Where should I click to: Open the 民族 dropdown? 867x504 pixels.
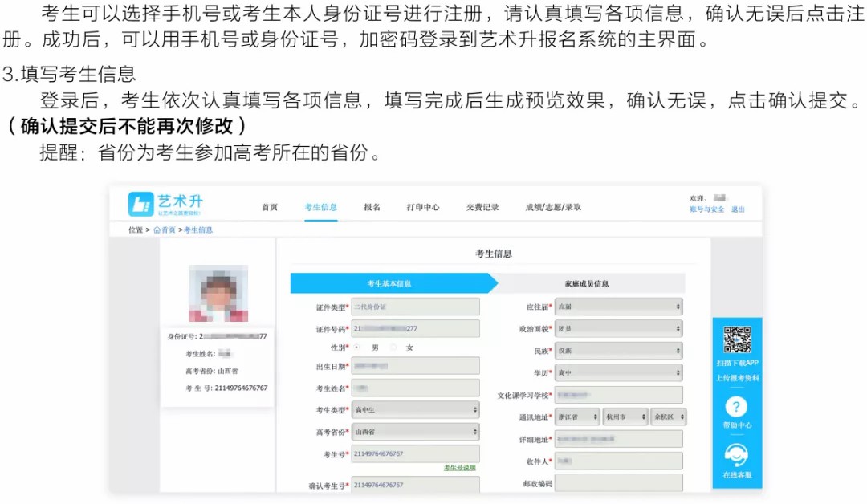[x=618, y=351]
